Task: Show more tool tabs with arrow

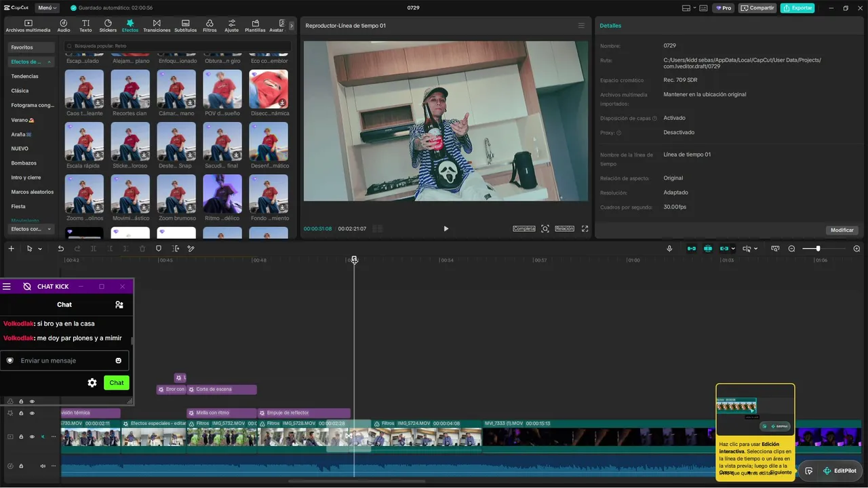Action: (292, 26)
